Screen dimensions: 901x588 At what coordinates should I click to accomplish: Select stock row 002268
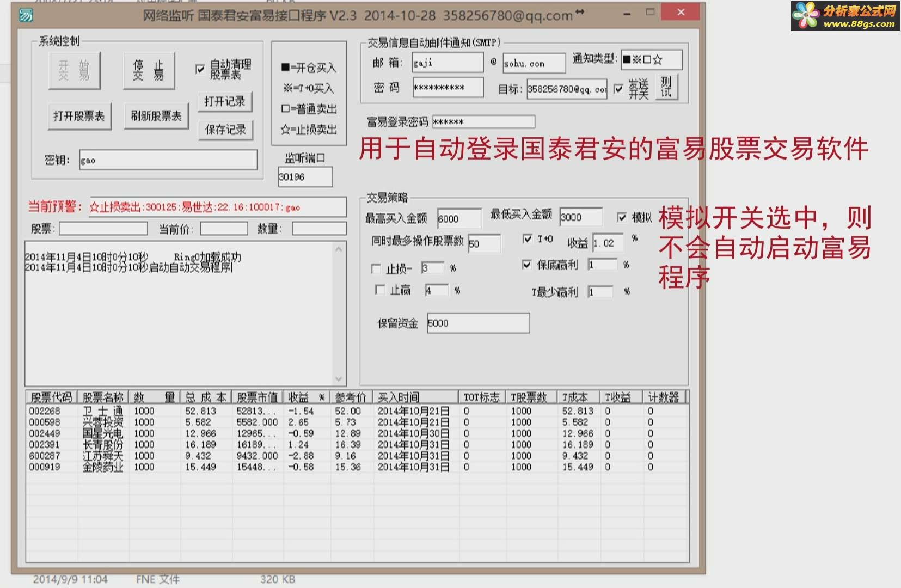[357, 411]
